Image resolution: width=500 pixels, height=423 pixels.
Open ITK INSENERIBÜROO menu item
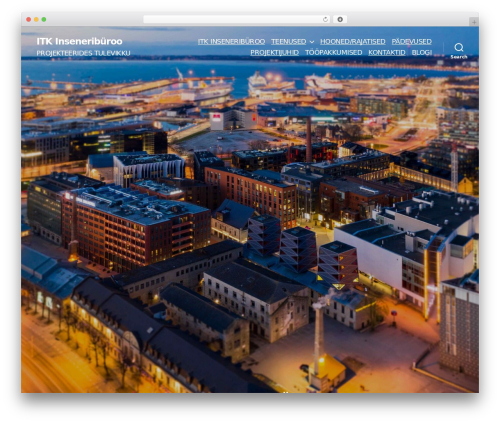231,42
